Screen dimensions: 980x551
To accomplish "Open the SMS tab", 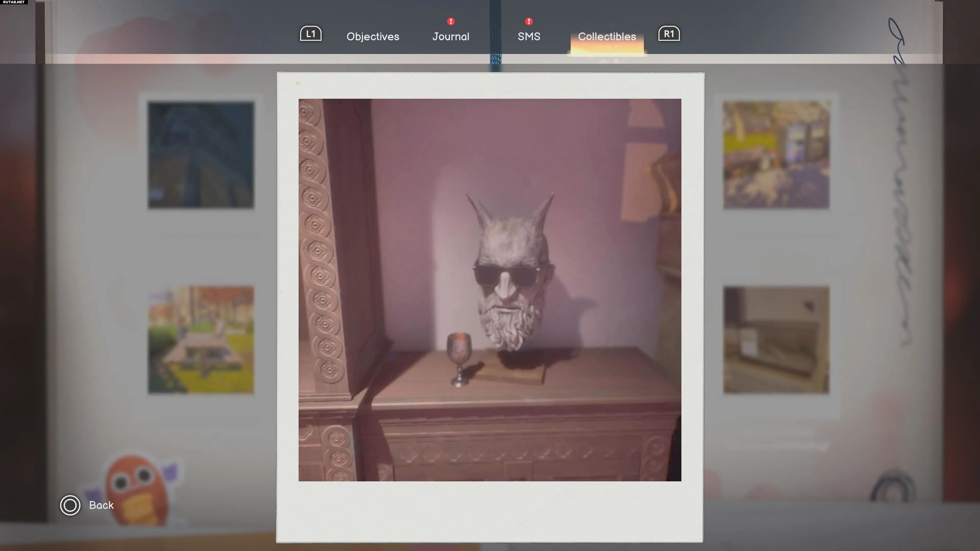I will pos(529,36).
